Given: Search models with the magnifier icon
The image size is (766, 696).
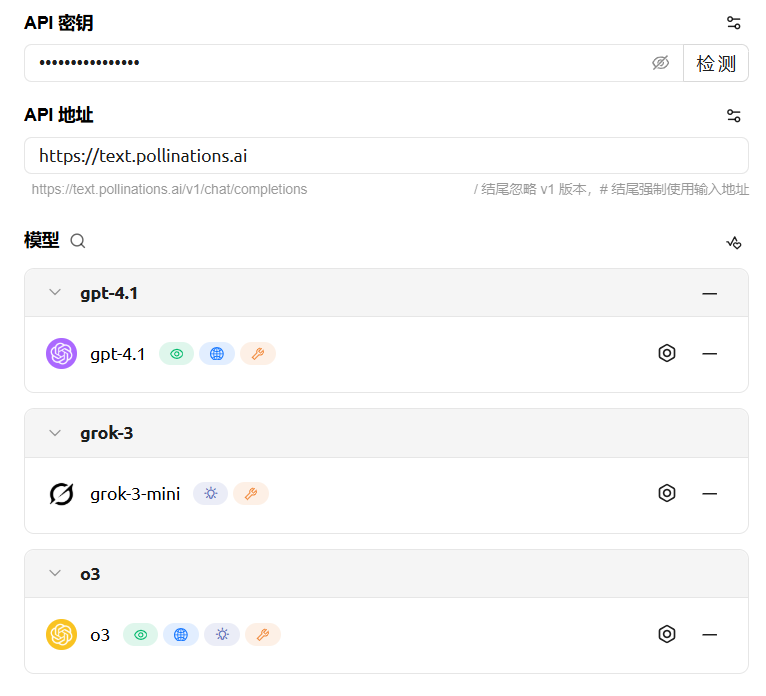Looking at the screenshot, I should [78, 241].
